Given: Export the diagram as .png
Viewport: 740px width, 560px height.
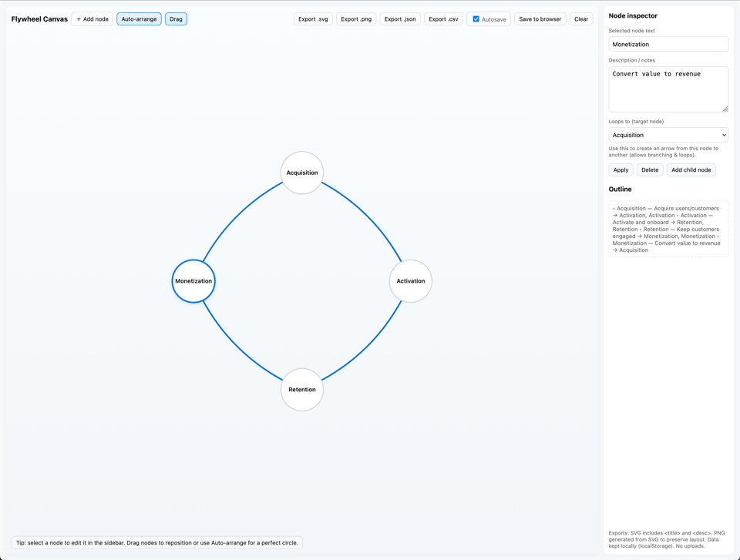Looking at the screenshot, I should pyautogui.click(x=355, y=18).
